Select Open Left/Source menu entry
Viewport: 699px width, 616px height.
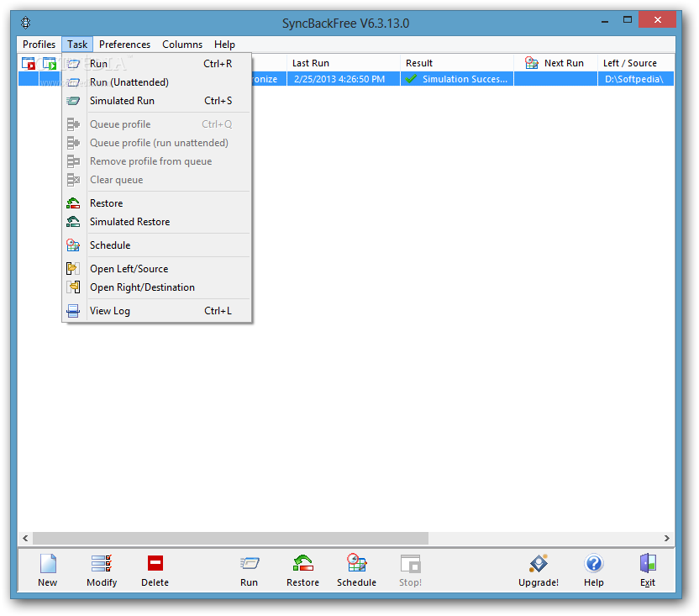tap(157, 269)
